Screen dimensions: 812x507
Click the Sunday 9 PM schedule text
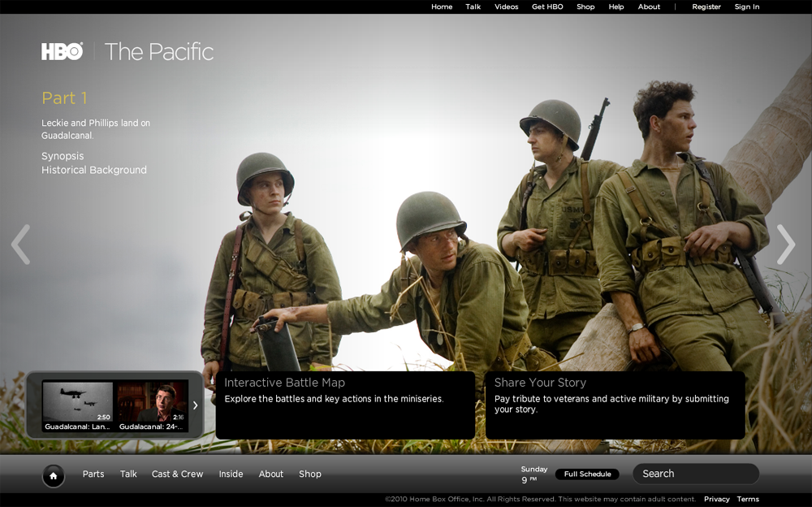click(534, 474)
